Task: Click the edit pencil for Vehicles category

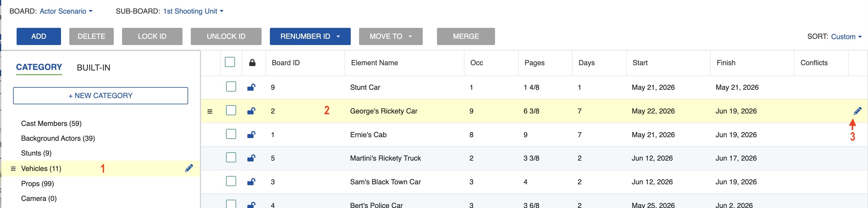Action: coord(189,168)
